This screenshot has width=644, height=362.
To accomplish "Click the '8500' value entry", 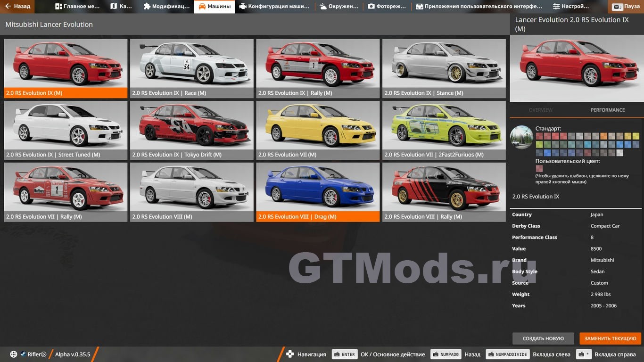I will click(596, 248).
